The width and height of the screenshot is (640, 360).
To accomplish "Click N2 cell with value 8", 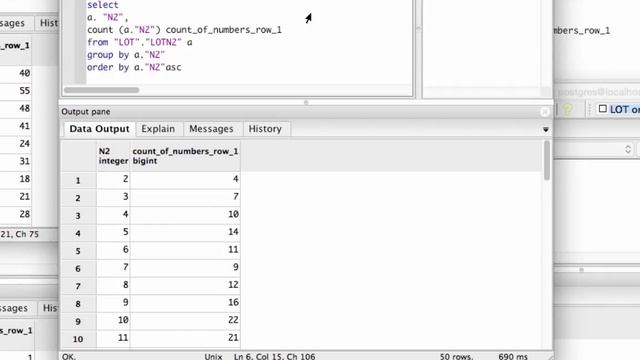I will [x=113, y=285].
